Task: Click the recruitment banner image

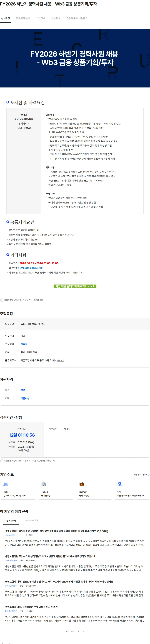Action: [x=75, y=58]
